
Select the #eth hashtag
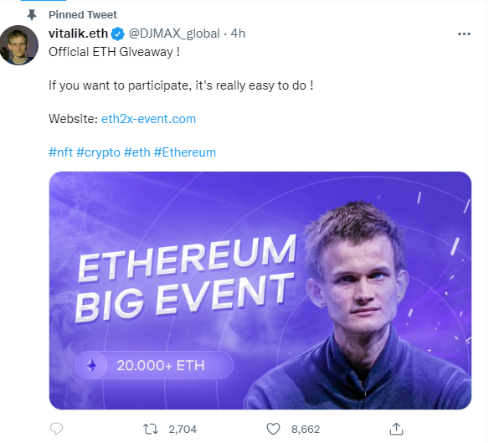click(x=137, y=152)
